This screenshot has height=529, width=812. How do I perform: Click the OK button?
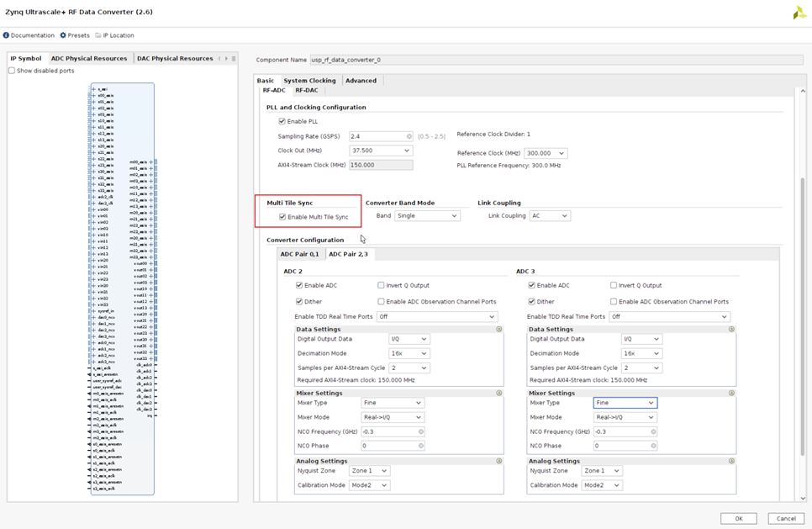737,518
